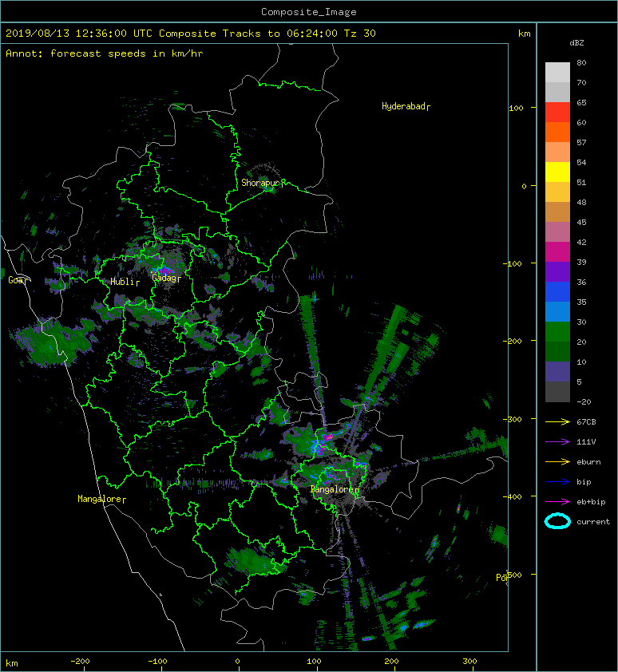Click the km label at bottom left
This screenshot has height=672, width=618.
(x=12, y=663)
